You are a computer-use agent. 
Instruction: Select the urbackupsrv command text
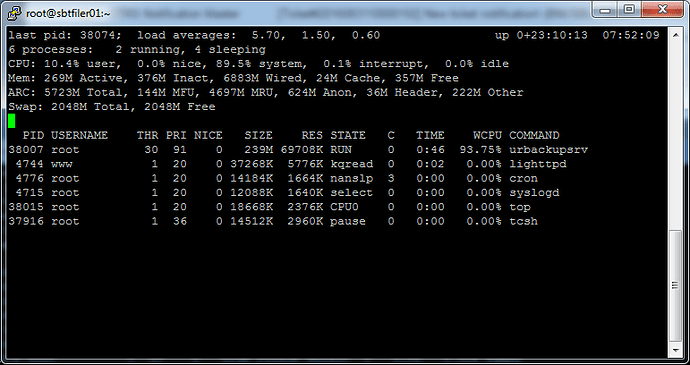point(548,150)
